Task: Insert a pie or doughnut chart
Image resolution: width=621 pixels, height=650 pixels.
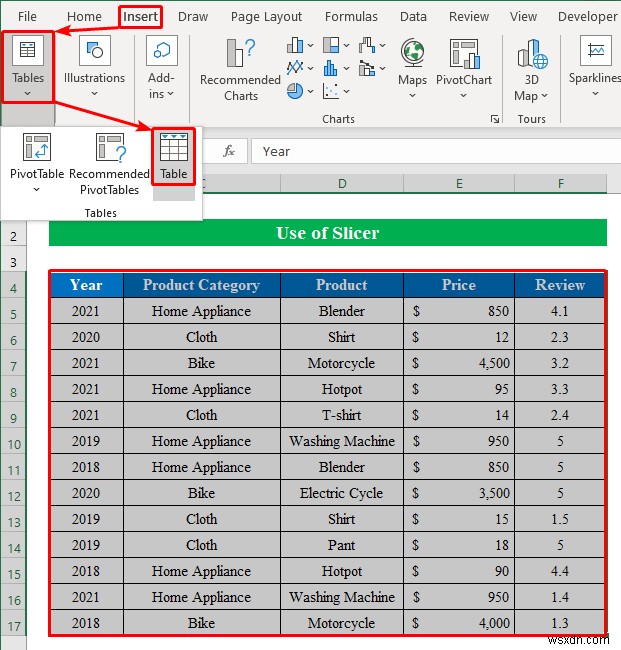Action: click(295, 91)
